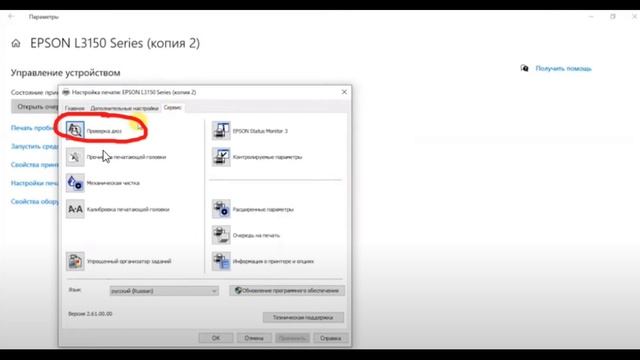Open Свойства принтера link

35,164
